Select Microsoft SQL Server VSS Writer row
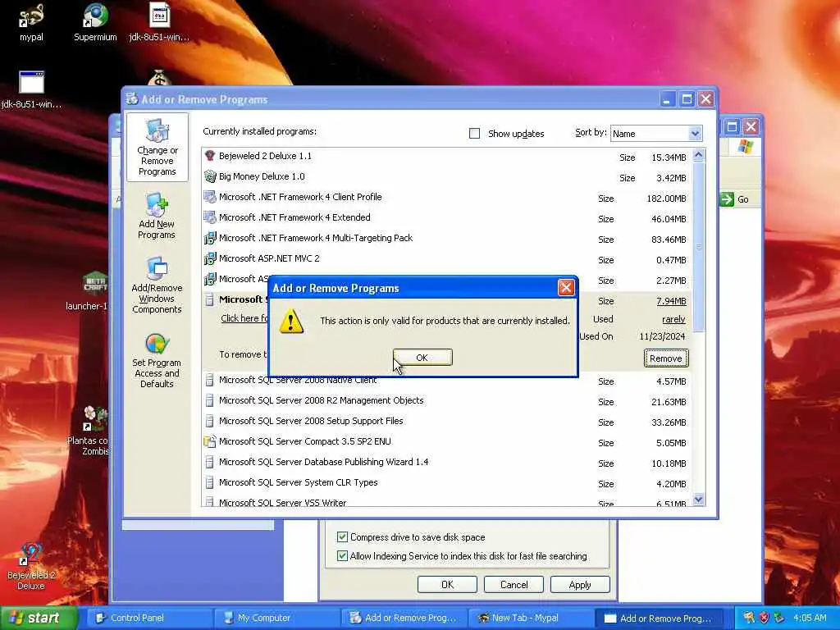Screen dimensions: 840x630 (447, 502)
